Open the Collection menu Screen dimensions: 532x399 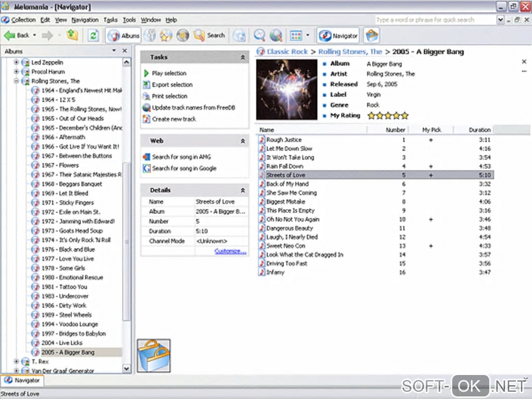pos(23,20)
